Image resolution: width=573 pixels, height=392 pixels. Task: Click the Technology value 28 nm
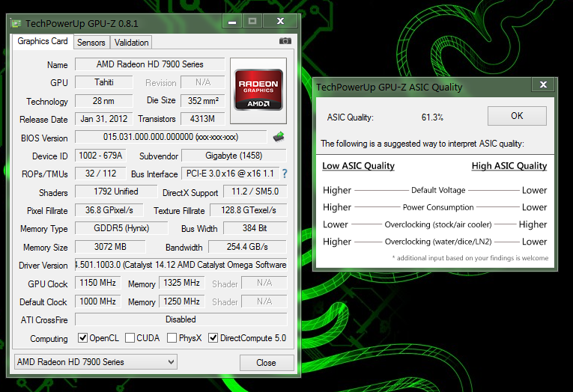click(x=104, y=101)
